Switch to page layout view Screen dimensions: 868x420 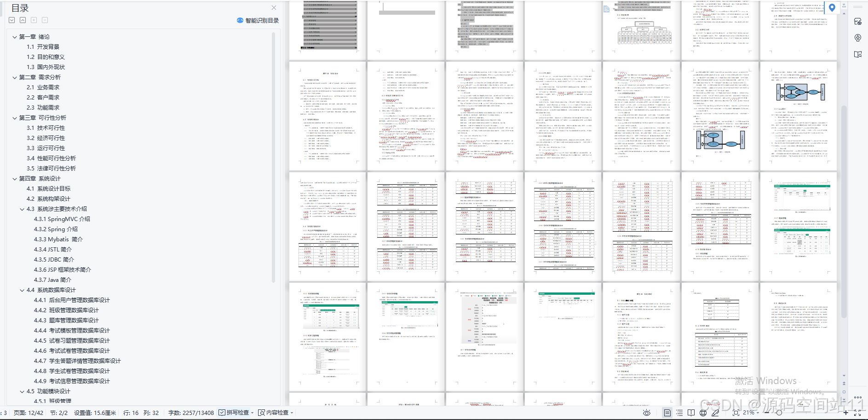click(x=667, y=413)
